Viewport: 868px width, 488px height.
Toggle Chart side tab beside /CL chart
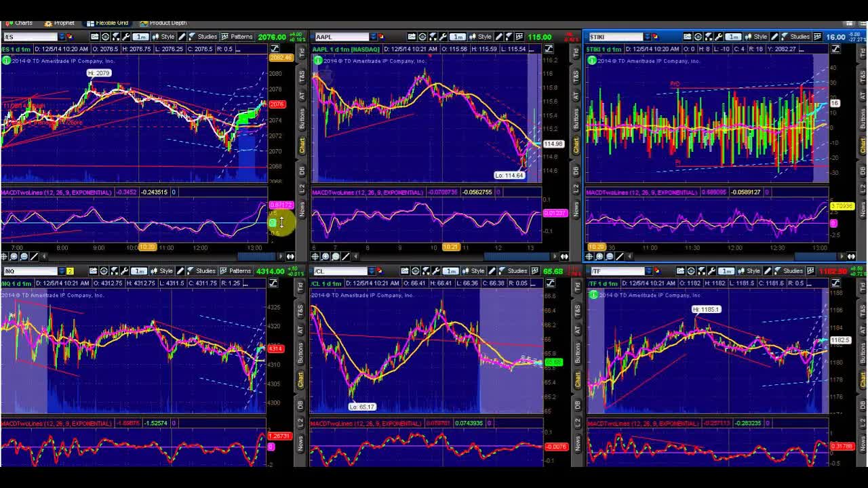(577, 380)
